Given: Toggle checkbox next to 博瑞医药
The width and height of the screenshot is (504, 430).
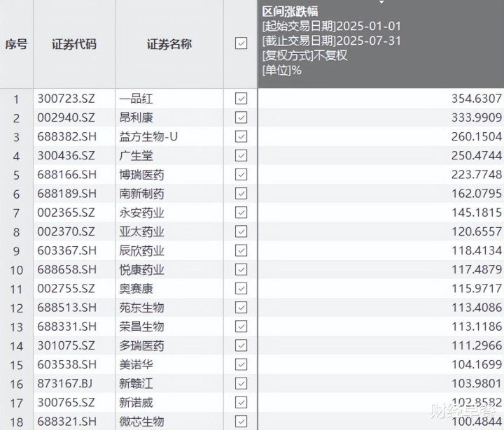Looking at the screenshot, I should [x=241, y=174].
